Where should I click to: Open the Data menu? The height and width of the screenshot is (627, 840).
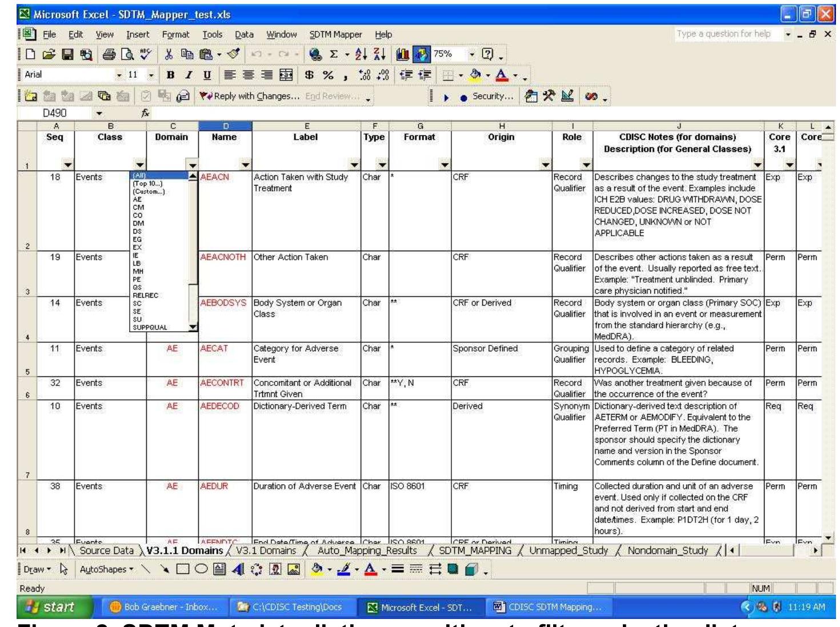pos(244,34)
